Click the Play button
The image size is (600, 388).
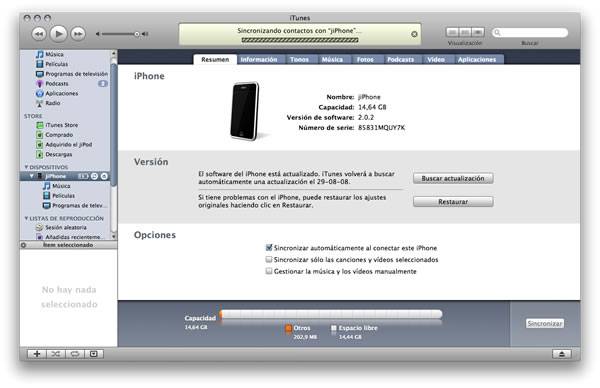click(59, 34)
